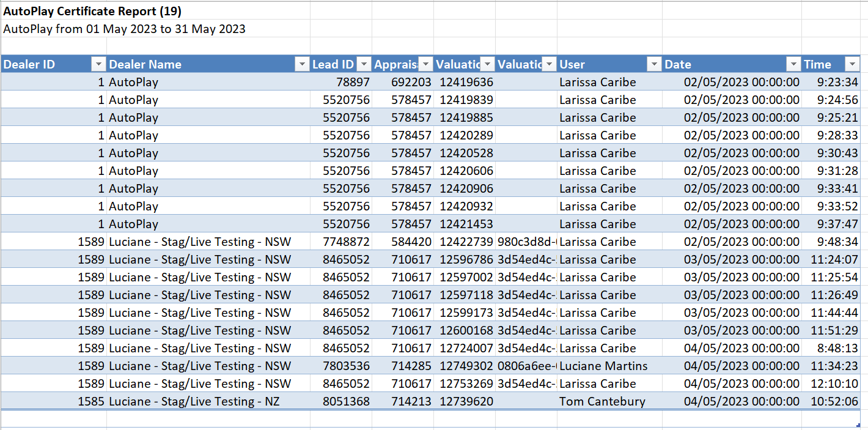The height and width of the screenshot is (430, 868).
Task: Select the 'Tom Cantebury' user cell
Action: (610, 401)
